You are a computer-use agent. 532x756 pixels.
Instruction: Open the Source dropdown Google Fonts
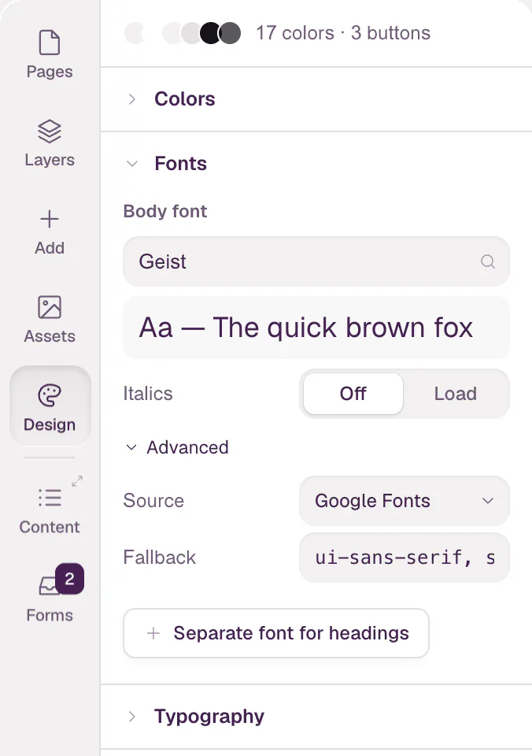pyautogui.click(x=405, y=501)
